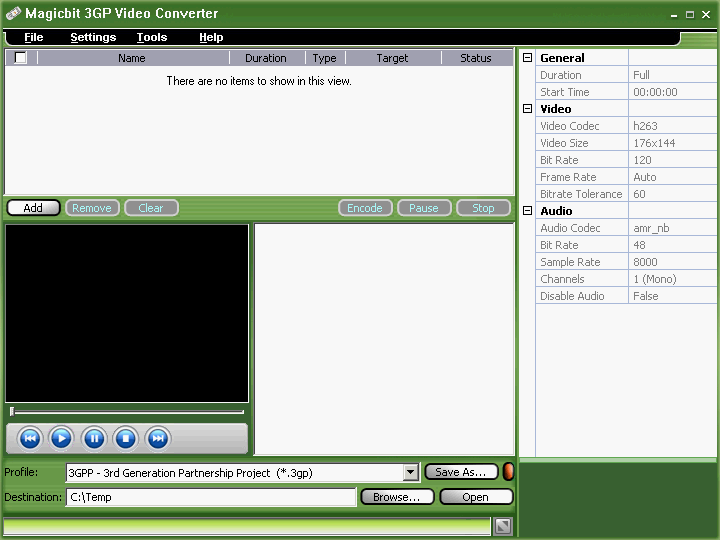Skip to next with the fast-forward button
720x540 pixels.
click(x=158, y=439)
